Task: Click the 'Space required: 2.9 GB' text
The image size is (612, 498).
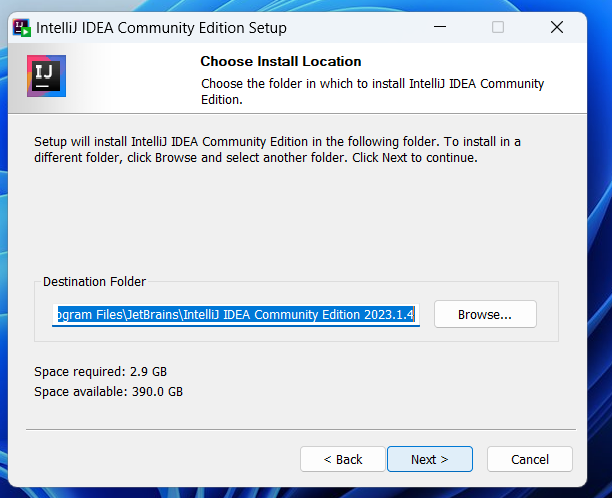Action: (x=100, y=372)
